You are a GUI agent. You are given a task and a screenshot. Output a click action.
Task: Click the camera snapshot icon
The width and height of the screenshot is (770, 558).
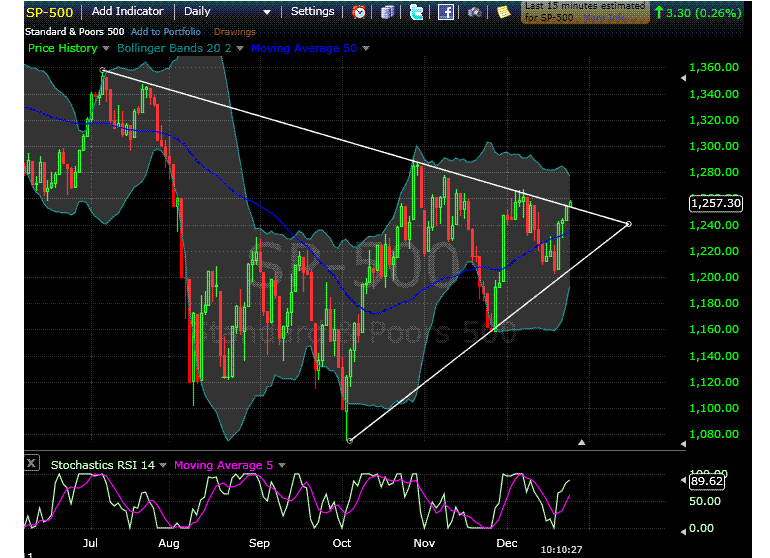tap(474, 12)
